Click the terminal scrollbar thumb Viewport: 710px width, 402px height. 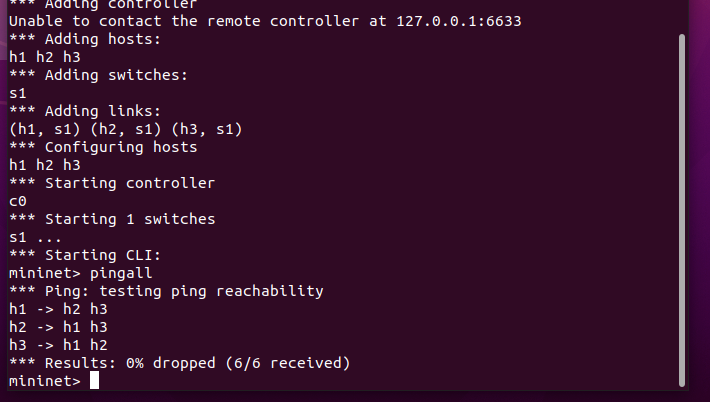pos(683,210)
